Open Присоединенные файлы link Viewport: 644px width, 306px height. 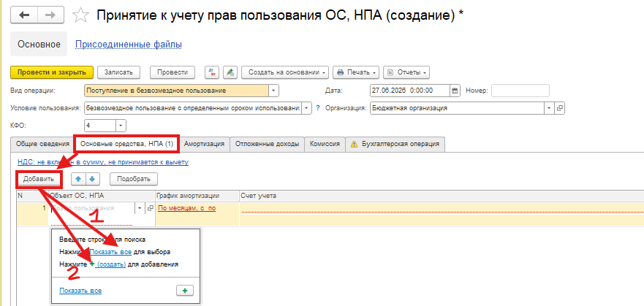[x=129, y=45]
